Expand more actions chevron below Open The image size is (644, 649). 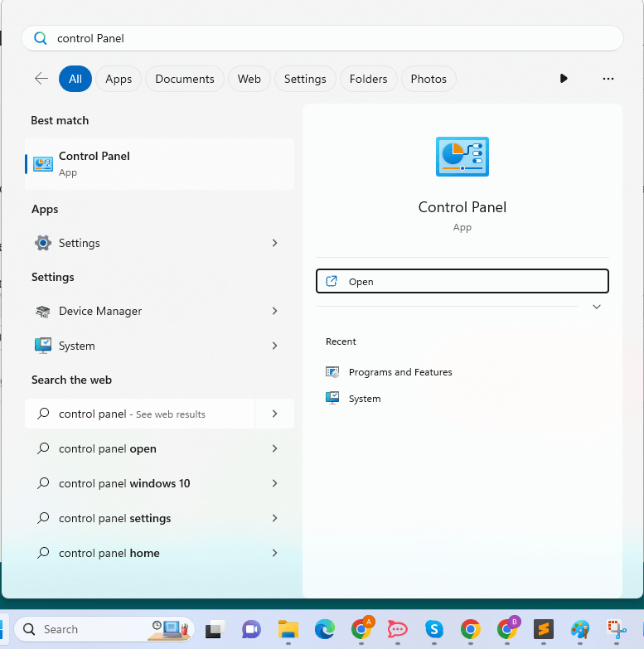coord(596,307)
